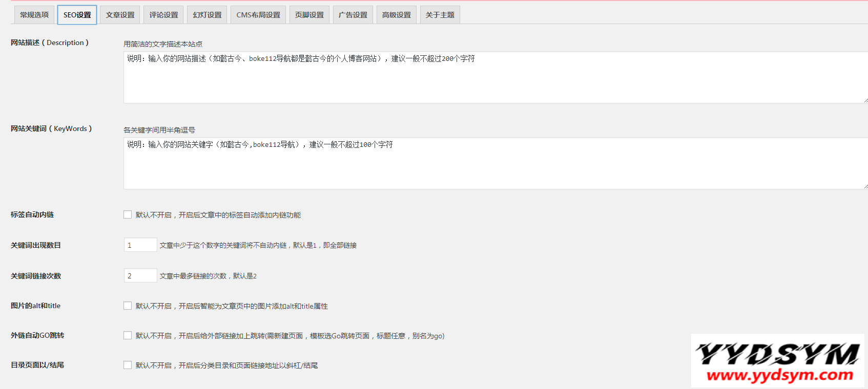Switch to the 页脚设置 tab
868x389 pixels.
pyautogui.click(x=309, y=15)
